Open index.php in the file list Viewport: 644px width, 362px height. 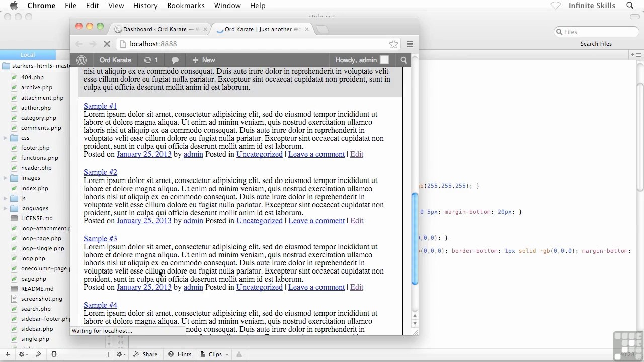(35, 188)
